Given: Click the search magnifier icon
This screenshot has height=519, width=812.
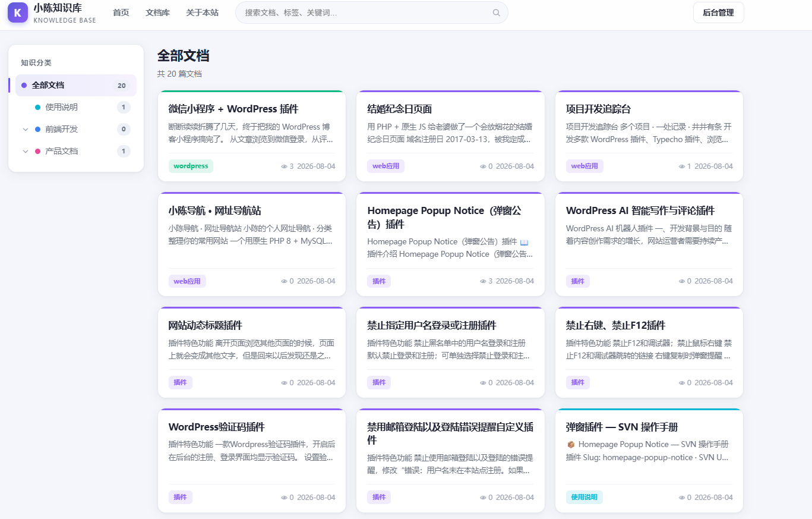Looking at the screenshot, I should (x=496, y=12).
